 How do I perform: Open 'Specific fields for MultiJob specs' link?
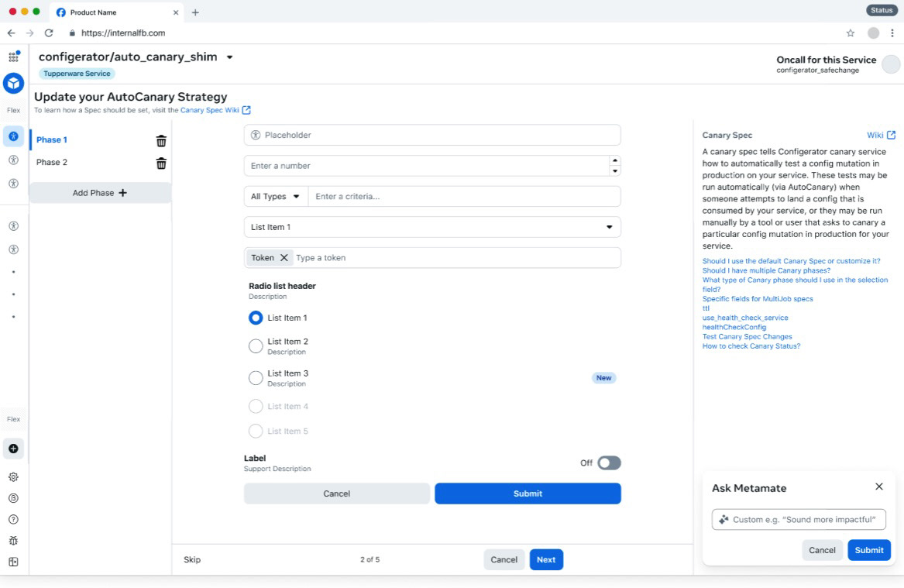758,298
